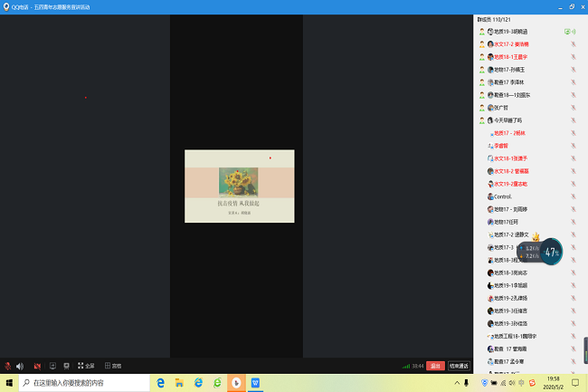Click the green screen-share icon on the first member row
Image resolution: width=588 pixels, height=392 pixels.
coord(567,32)
